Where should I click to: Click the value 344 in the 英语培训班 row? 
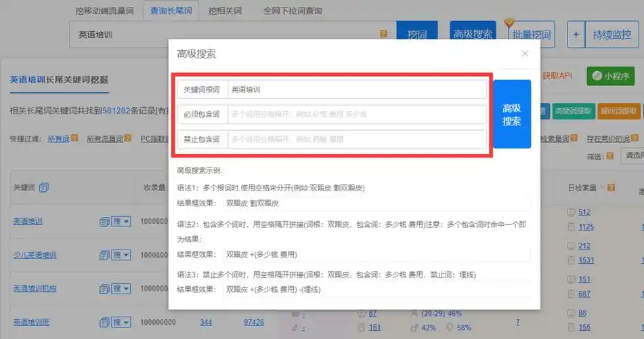point(206,322)
